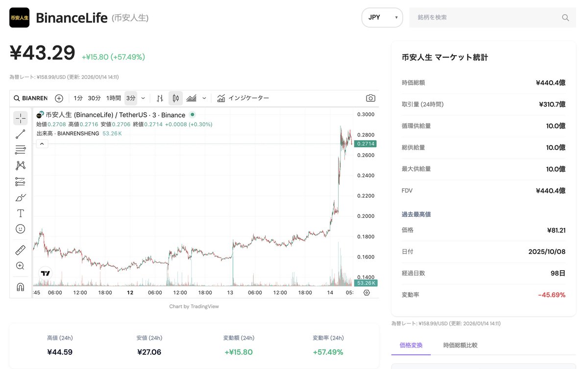Select the brush drawing tool
The height and width of the screenshot is (369, 588).
[x=20, y=197]
